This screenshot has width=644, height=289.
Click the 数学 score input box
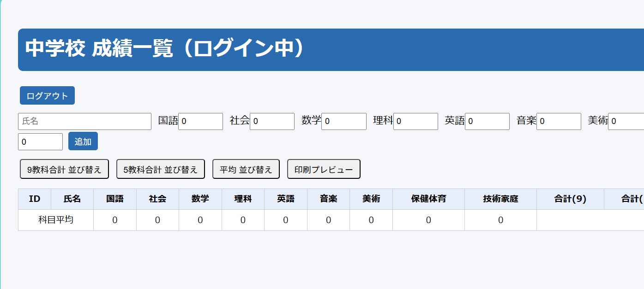pyautogui.click(x=343, y=122)
